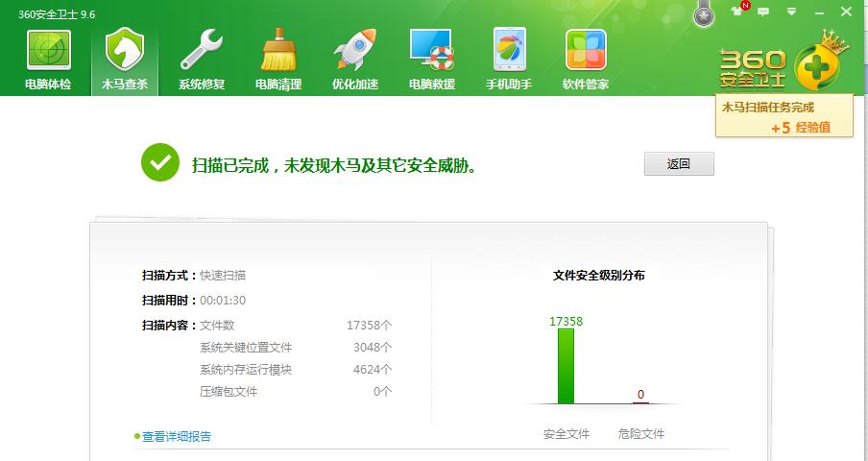The image size is (868, 461).
Task: Open 电脑清理 broom icon
Action: coord(278,60)
